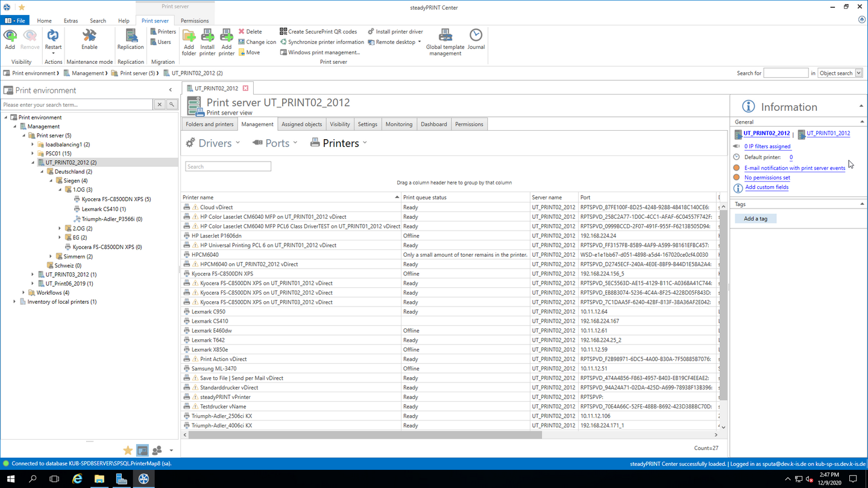
Task: Click Create SecurePrint QR codes
Action: [318, 31]
